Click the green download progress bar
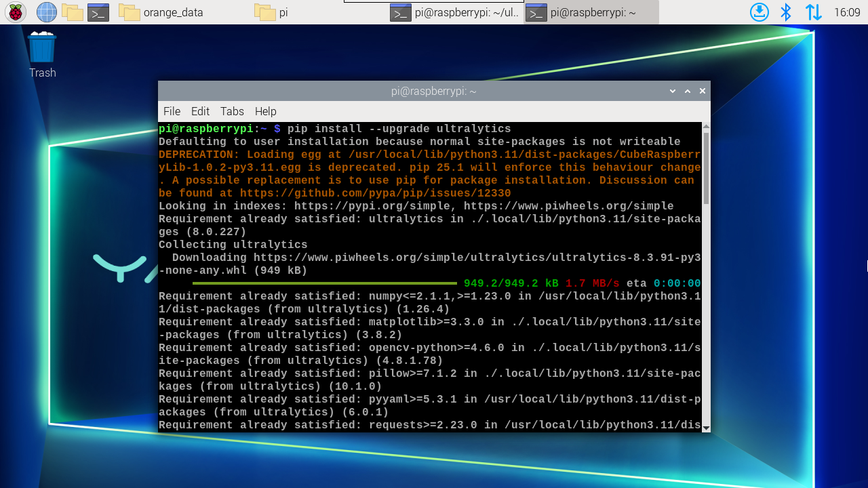 pyautogui.click(x=325, y=283)
